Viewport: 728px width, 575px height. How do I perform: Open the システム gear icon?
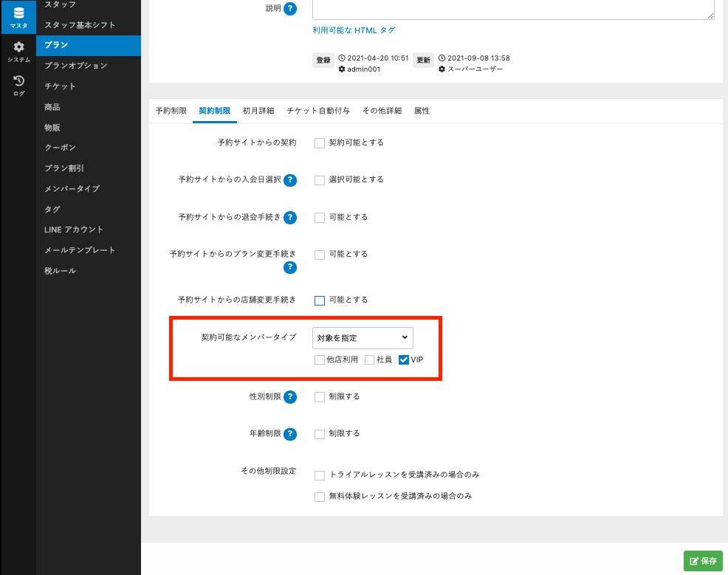coord(18,51)
